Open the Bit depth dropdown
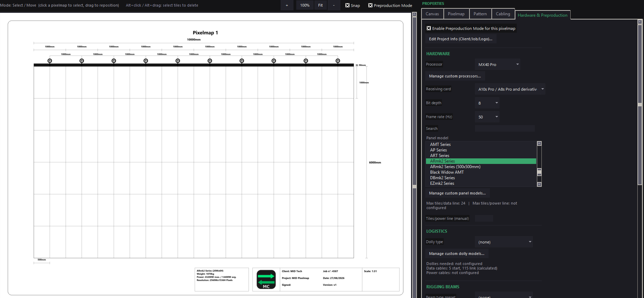644x298 pixels. [487, 103]
